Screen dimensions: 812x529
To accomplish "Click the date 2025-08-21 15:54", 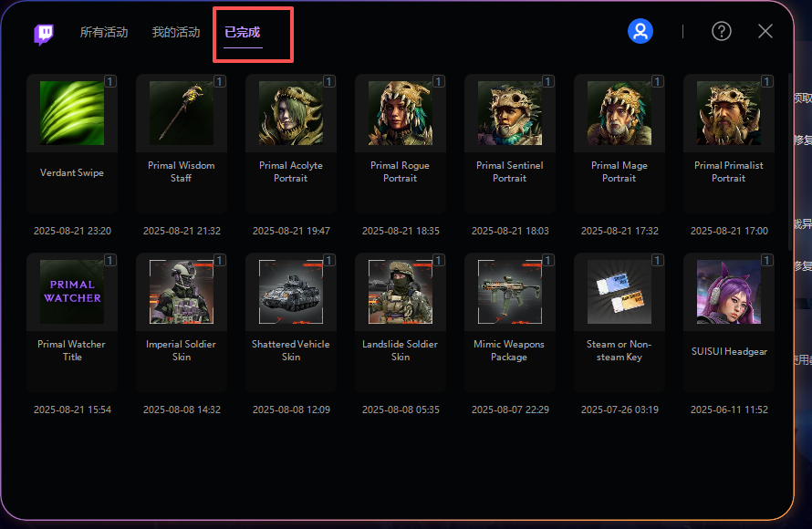I will 72,410.
